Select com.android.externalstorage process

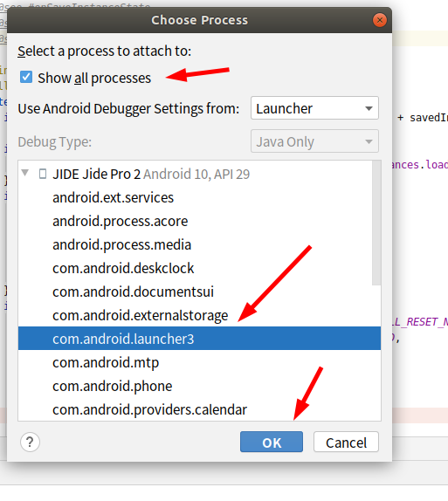click(196, 315)
